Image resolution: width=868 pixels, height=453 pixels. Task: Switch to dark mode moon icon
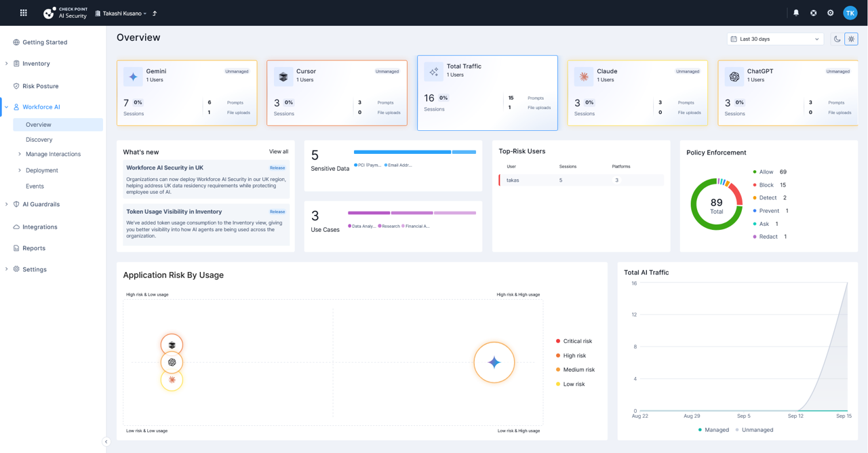837,39
